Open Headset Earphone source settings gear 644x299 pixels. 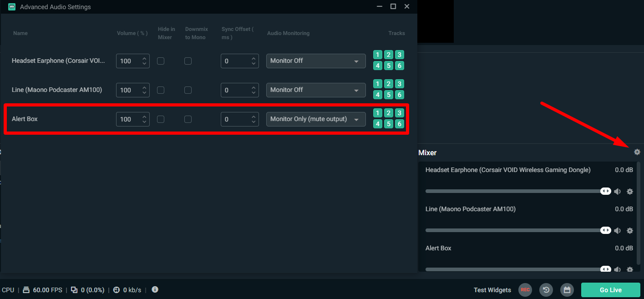630,192
